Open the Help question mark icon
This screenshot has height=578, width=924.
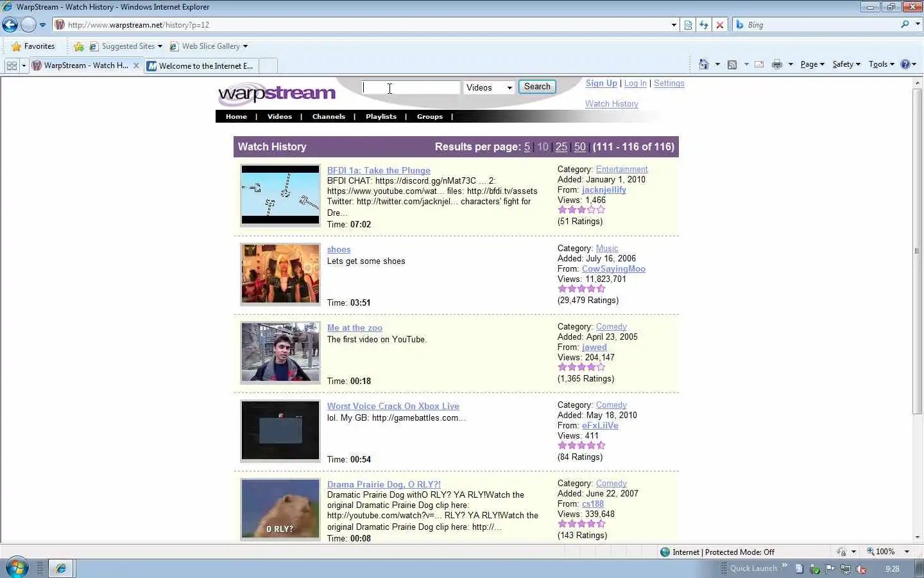(905, 64)
